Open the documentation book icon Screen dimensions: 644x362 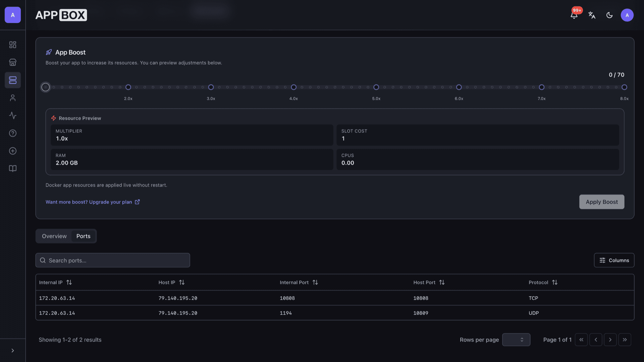point(13,168)
